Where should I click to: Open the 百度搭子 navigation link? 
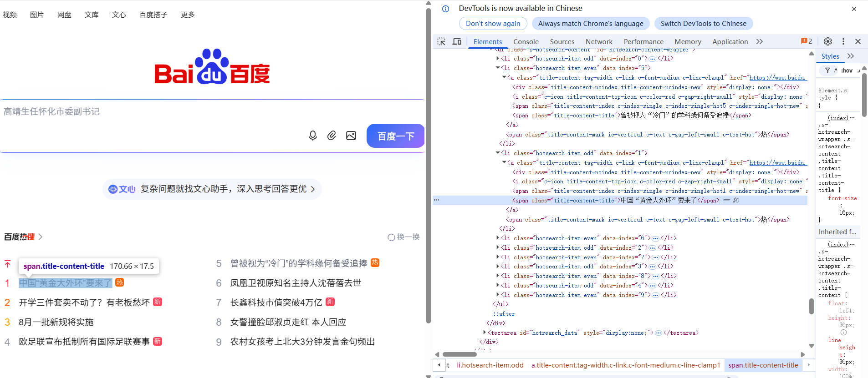tap(153, 15)
